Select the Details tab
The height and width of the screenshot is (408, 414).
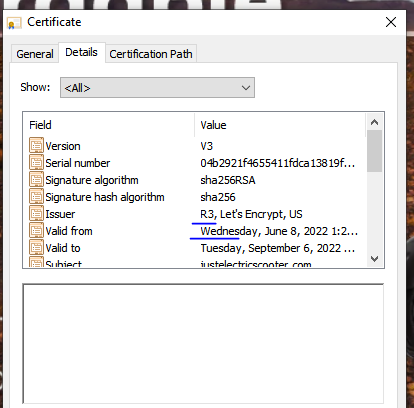click(x=82, y=52)
